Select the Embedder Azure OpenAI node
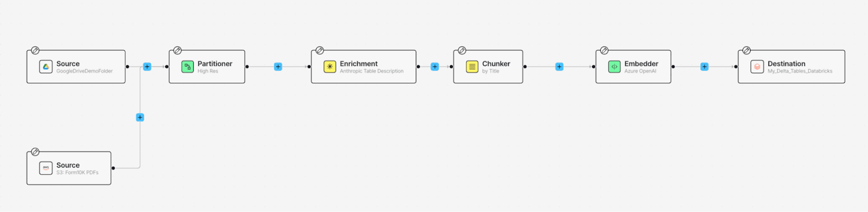This screenshot has width=868, height=212. pyautogui.click(x=633, y=67)
